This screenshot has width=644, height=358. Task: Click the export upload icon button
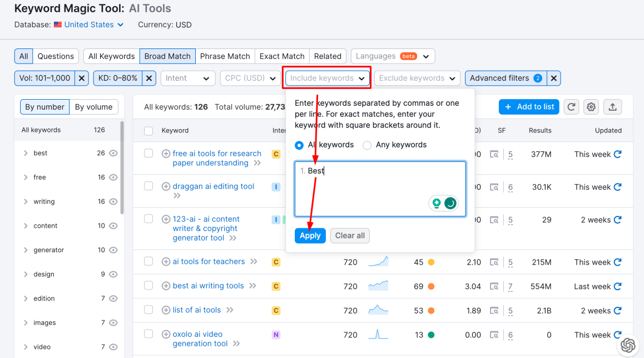[612, 107]
